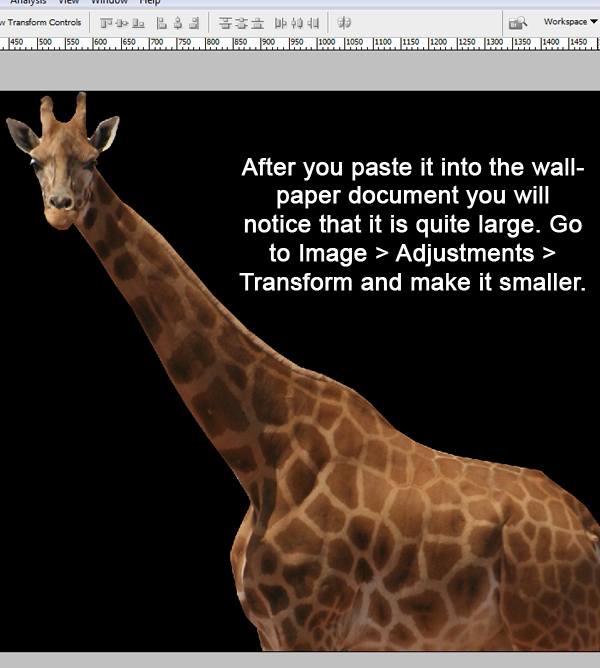Click the Align Left Edges icon

click(162, 23)
